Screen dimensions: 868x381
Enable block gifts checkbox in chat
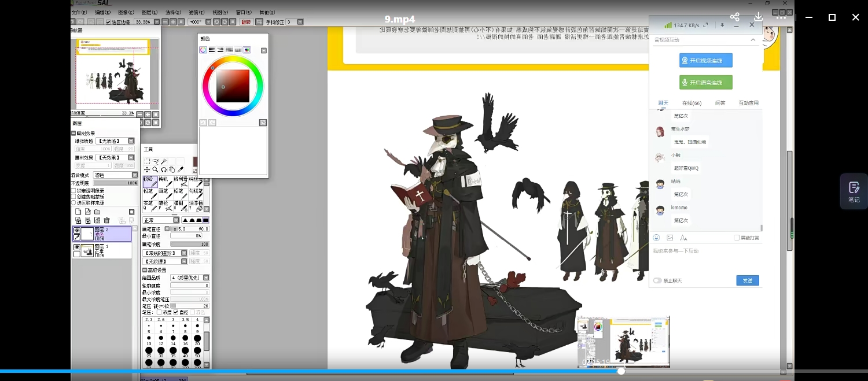pos(736,238)
